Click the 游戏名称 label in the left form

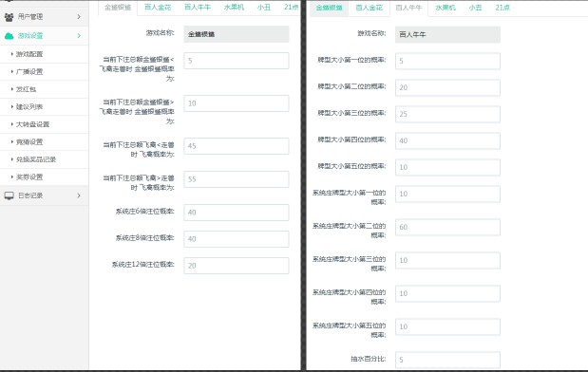(x=161, y=33)
